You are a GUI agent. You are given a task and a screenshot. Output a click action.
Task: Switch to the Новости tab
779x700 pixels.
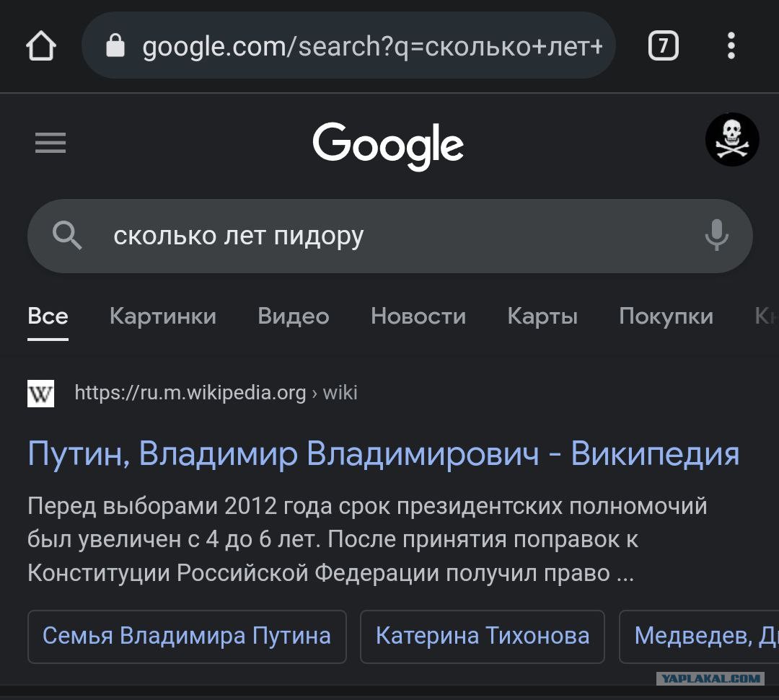click(x=418, y=316)
